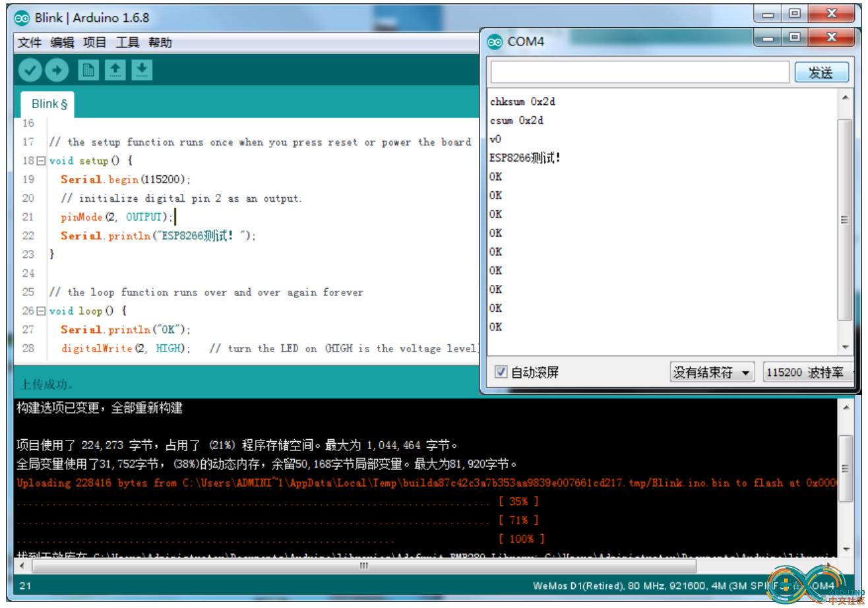The height and width of the screenshot is (608, 868).
Task: Click the 发送 button in COM4 window
Action: 821,73
